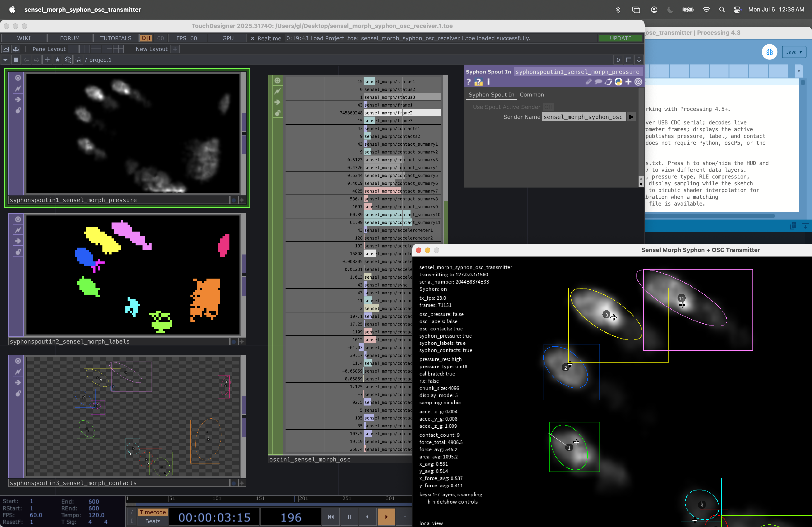Toggle viewer active on contacts node

(x=18, y=361)
